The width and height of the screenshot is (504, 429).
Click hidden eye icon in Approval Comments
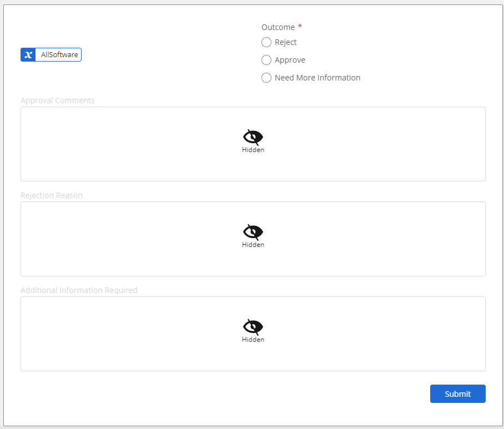253,137
